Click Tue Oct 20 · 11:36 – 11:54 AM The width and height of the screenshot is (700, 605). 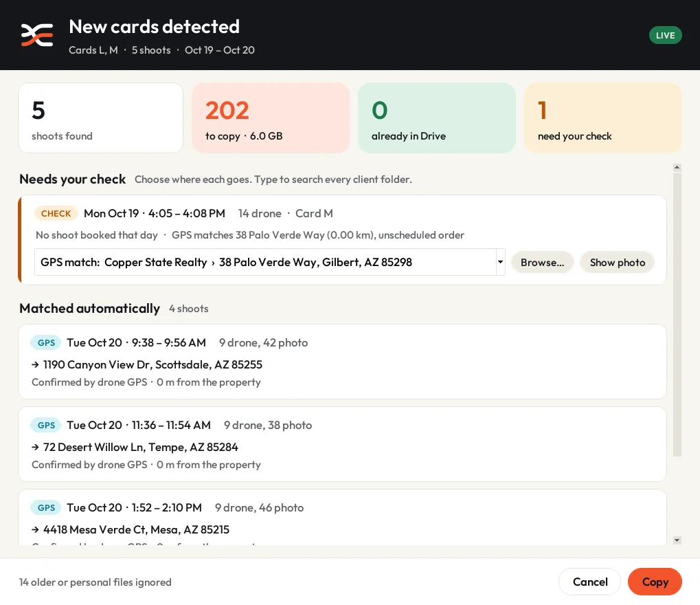point(139,426)
